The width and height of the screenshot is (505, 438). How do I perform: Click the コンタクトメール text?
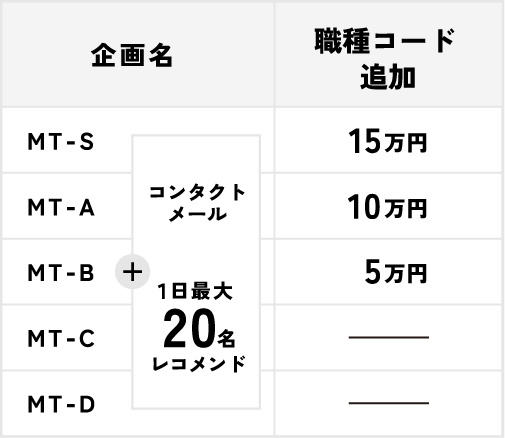[197, 203]
